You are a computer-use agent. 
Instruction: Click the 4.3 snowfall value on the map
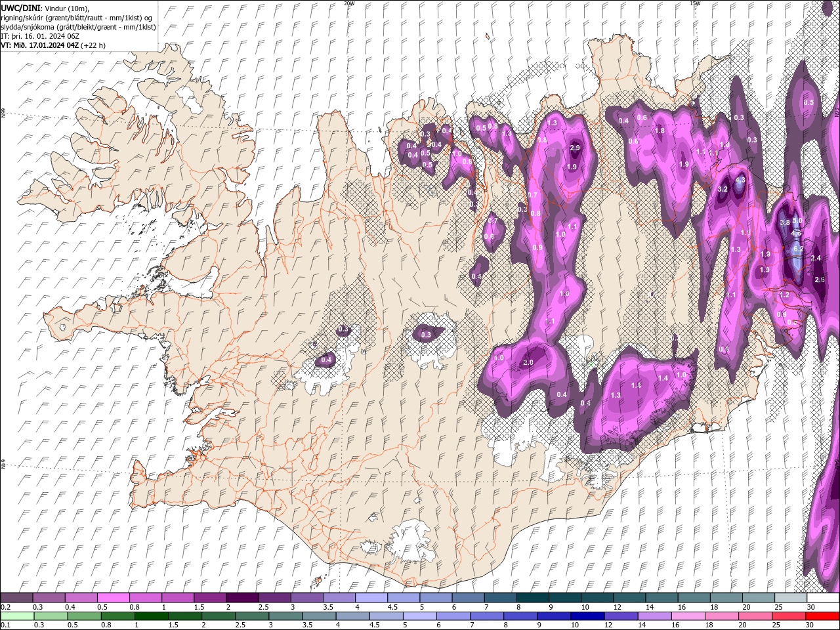pyautogui.click(x=740, y=180)
